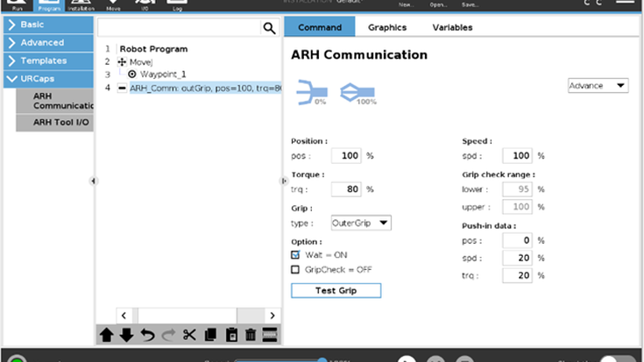Click the MoveJ cross-arrows icon
Image resolution: width=644 pixels, height=362 pixels.
click(122, 62)
